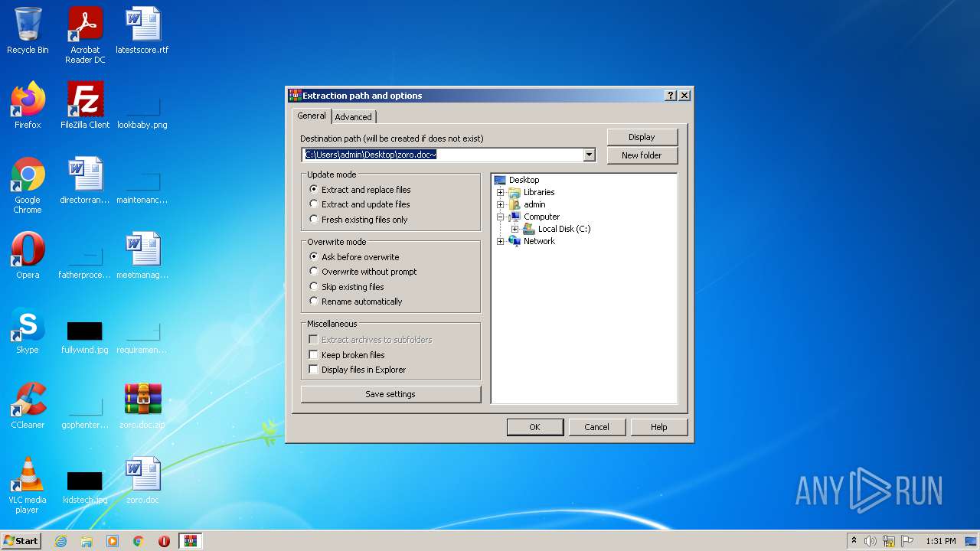Open Skype desktop shortcut
Screen dimensions: 980x551
click(x=28, y=331)
